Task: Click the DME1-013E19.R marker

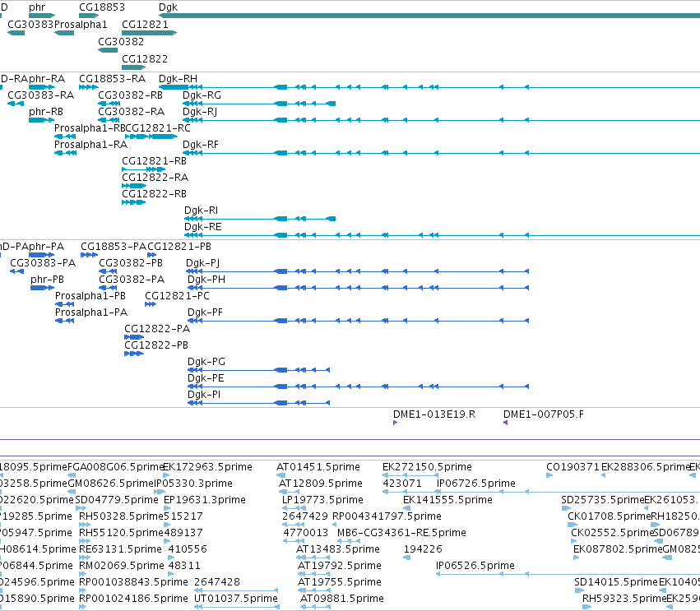Action: [395, 423]
